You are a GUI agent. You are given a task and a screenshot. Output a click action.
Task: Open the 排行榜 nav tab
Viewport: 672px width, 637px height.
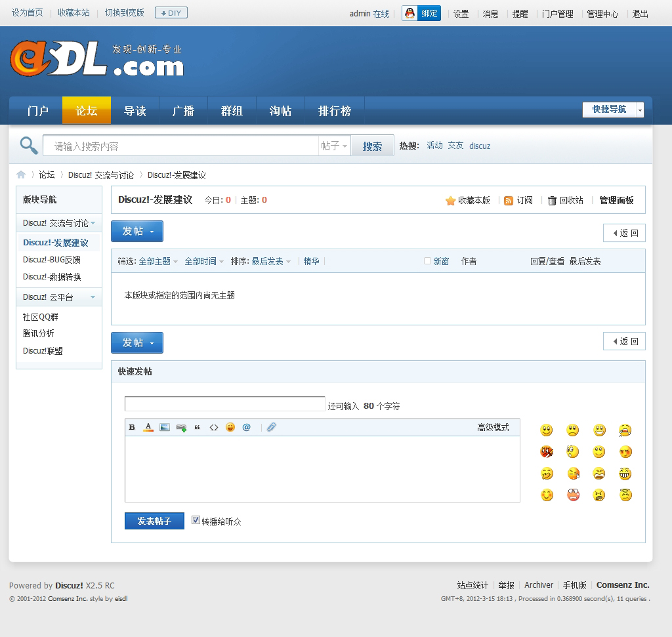[335, 111]
